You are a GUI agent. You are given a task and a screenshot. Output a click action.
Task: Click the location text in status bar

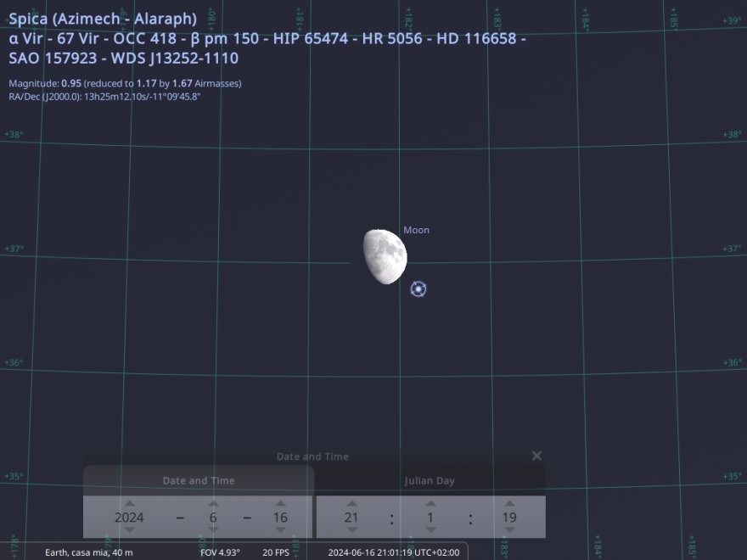[x=88, y=552]
